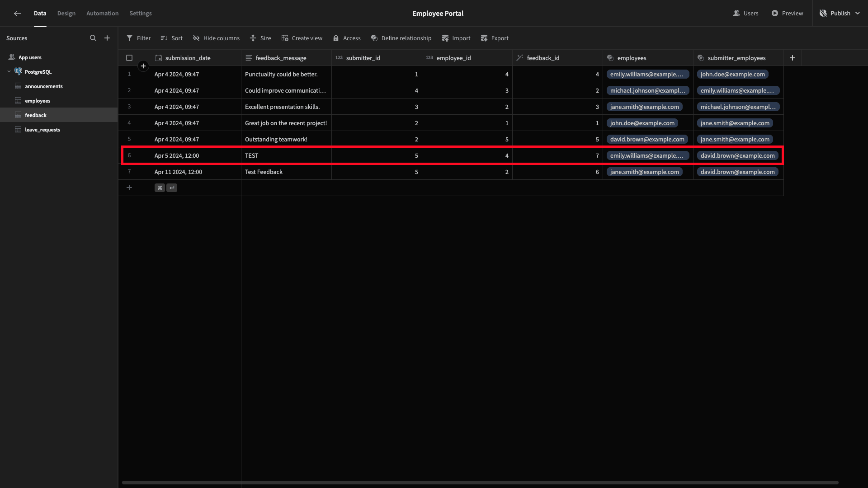Switch to the Automation tab
The height and width of the screenshot is (488, 868).
point(103,14)
